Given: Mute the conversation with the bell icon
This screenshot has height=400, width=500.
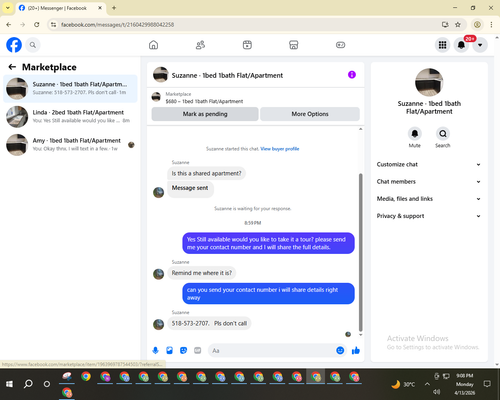Looking at the screenshot, I should 414,134.
